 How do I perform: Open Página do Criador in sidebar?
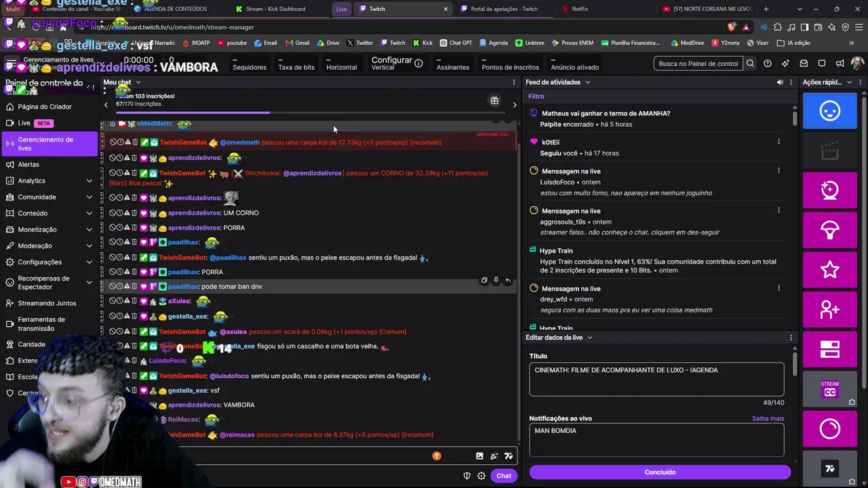pos(49,106)
